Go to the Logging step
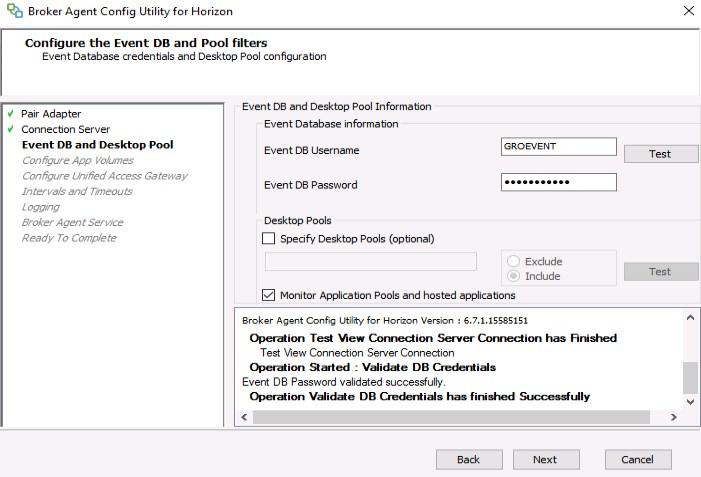Viewport: 701px width, 477px height. (x=40, y=207)
